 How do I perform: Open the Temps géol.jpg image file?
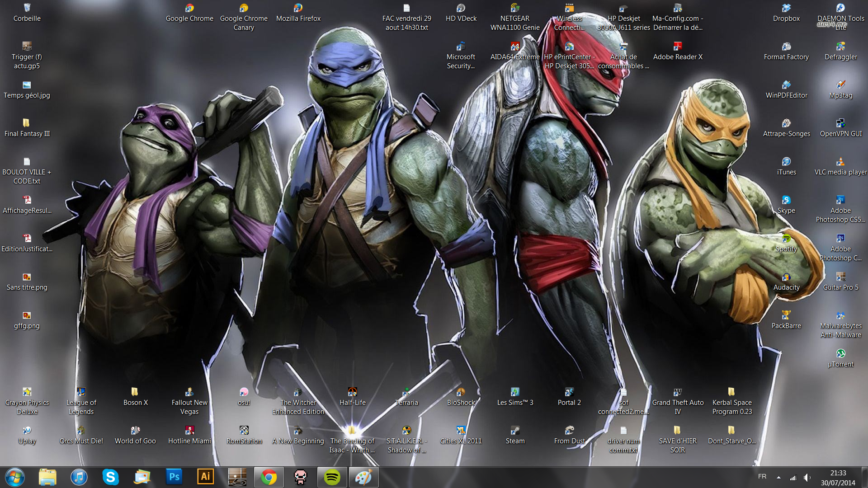(x=27, y=89)
